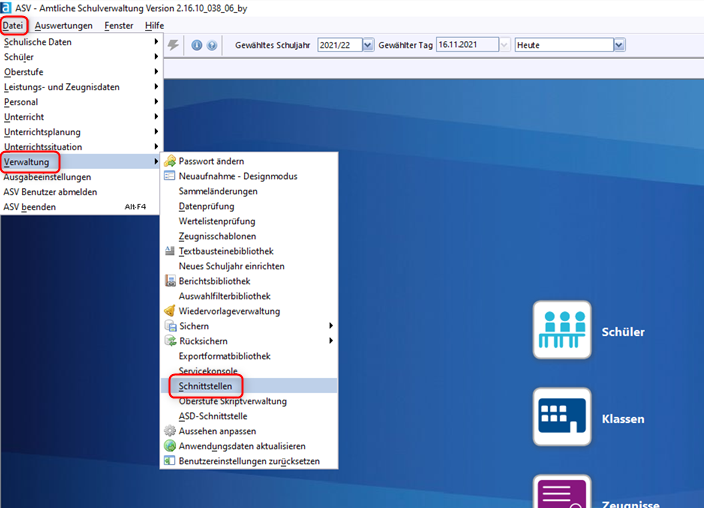The image size is (704, 508).
Task: Click the icon beside Textbausteinebibliothek
Action: tap(170, 251)
